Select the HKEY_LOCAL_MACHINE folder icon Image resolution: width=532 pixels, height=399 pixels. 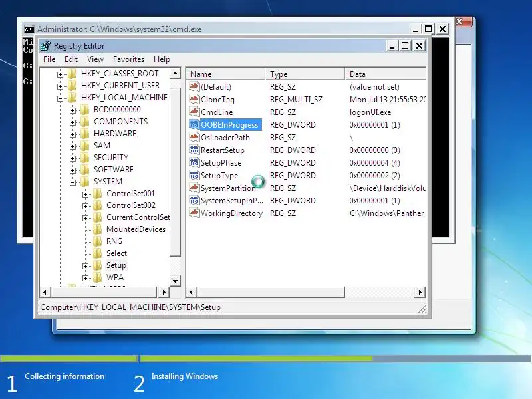(72, 98)
